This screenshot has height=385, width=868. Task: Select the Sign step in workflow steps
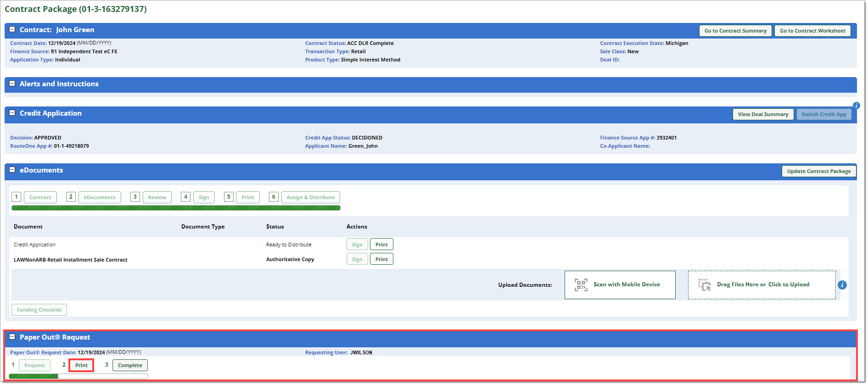(x=204, y=197)
